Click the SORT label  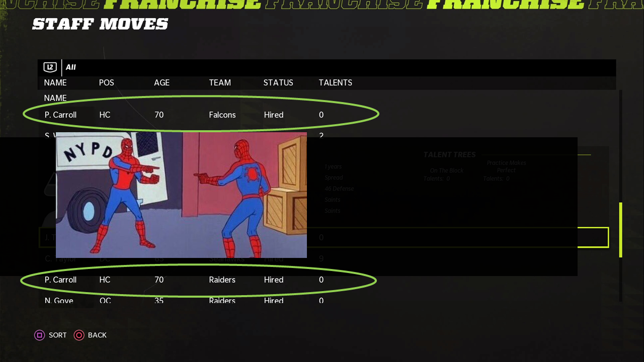tap(58, 335)
